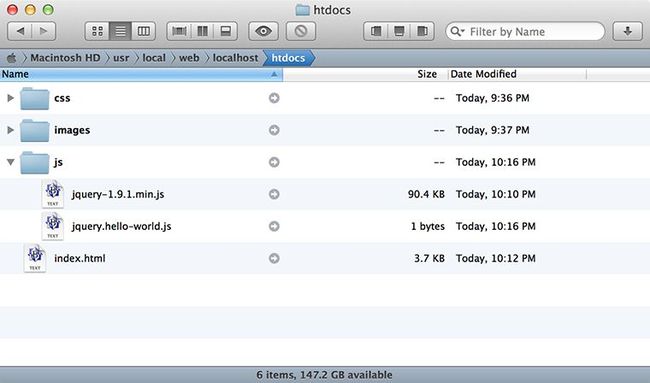
Task: Select the js folder icon
Action: click(x=35, y=162)
